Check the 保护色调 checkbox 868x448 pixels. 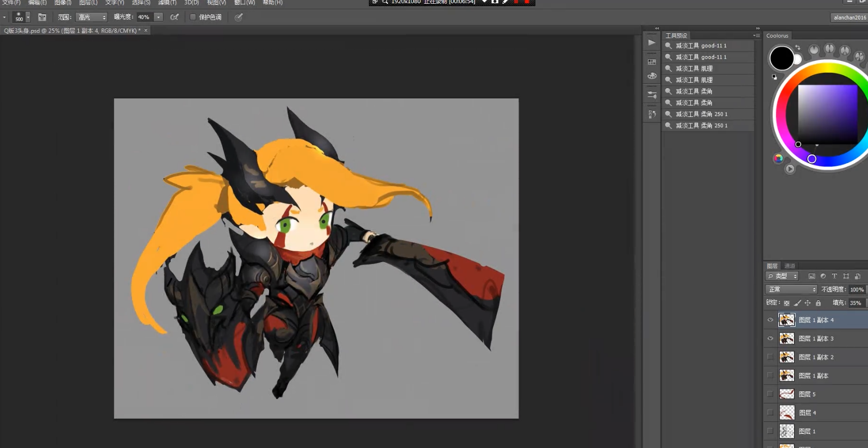click(x=192, y=17)
